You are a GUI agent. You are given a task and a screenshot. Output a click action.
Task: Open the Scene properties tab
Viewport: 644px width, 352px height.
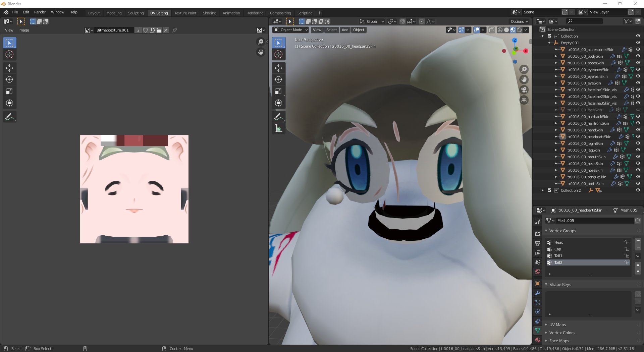point(538,262)
